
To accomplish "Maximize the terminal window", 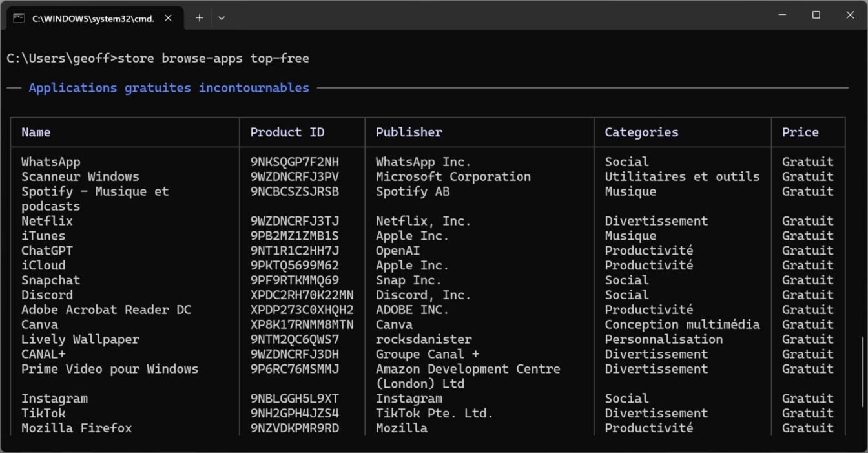I will pos(816,14).
